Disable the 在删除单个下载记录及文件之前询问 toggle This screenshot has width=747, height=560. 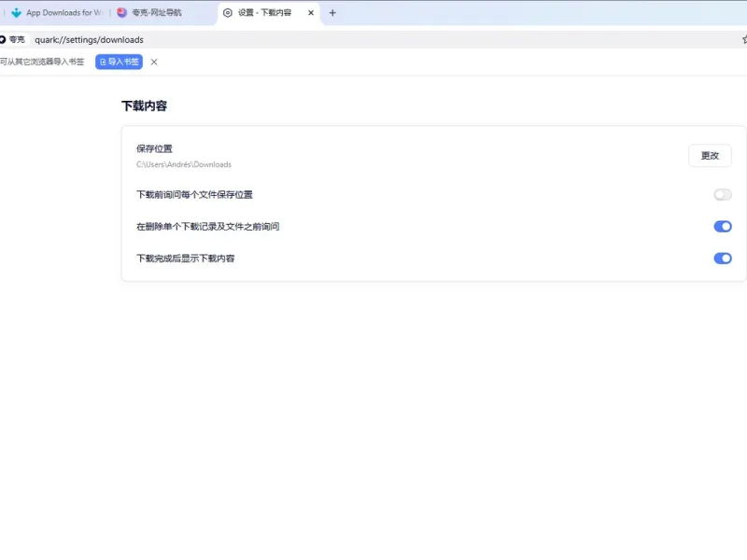pos(723,227)
